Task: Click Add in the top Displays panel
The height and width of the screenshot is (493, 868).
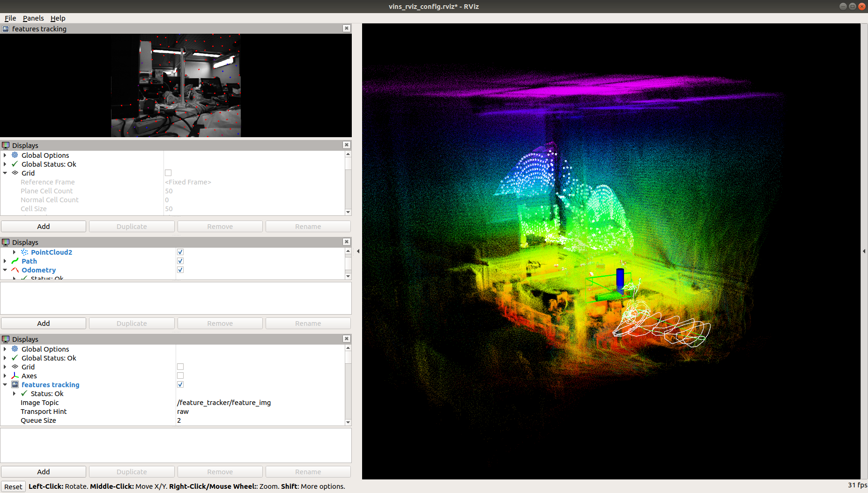Action: (x=44, y=226)
